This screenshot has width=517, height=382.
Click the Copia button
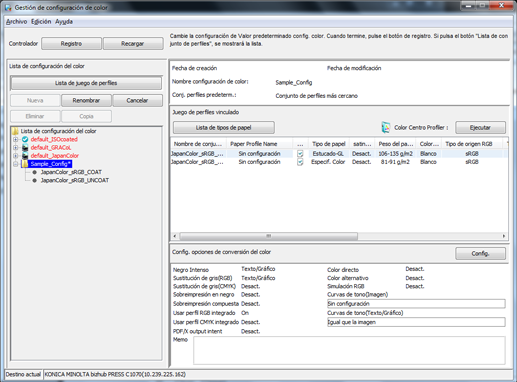[x=86, y=116]
